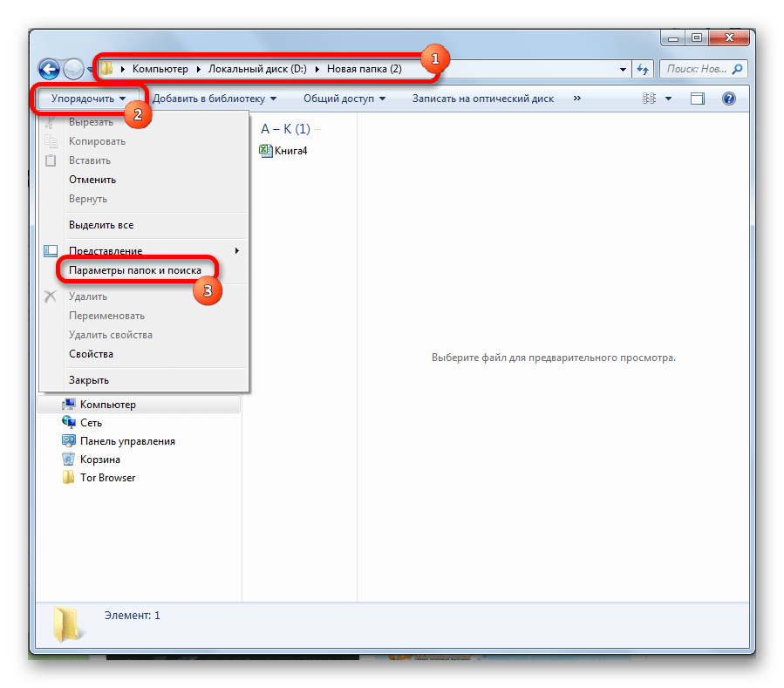Open Добавить в библиотеку dropdown

click(215, 99)
